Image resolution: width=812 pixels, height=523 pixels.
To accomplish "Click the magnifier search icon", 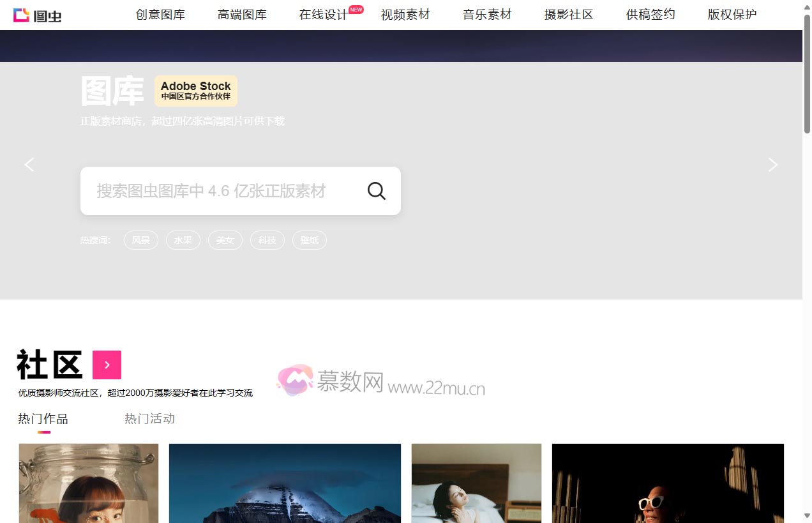I will point(376,190).
